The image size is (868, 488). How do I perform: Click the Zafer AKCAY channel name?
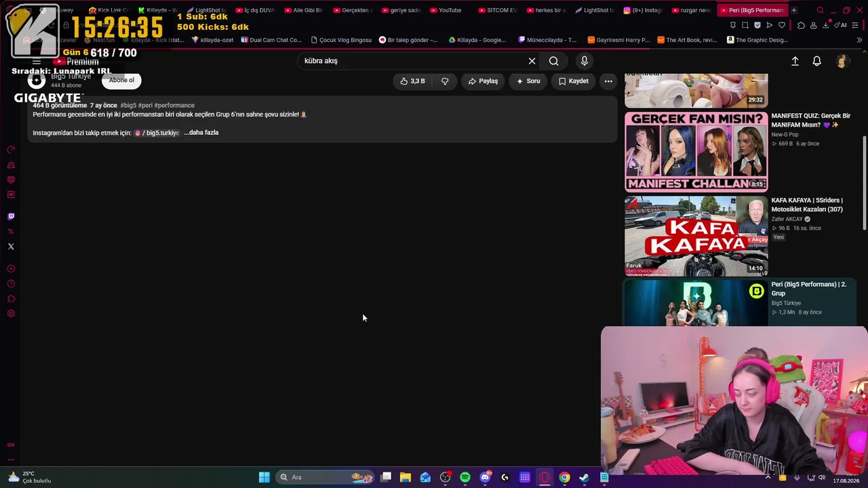[x=787, y=219]
